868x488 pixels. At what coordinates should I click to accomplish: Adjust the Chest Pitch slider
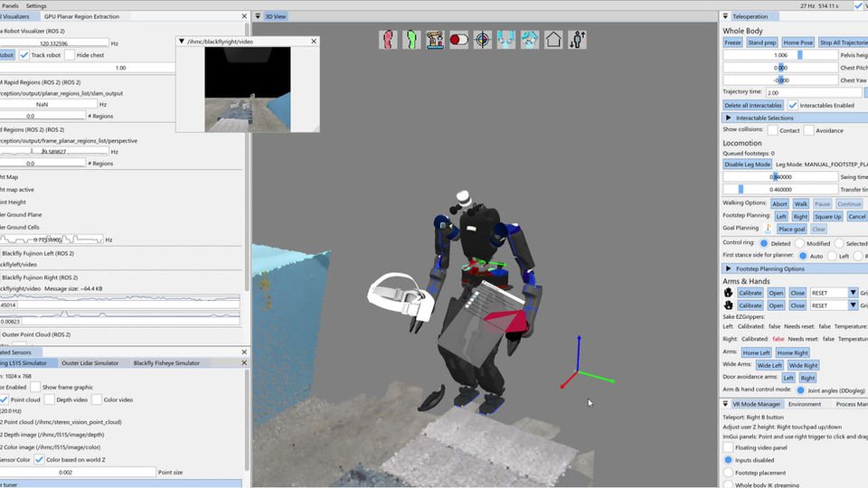(780, 68)
